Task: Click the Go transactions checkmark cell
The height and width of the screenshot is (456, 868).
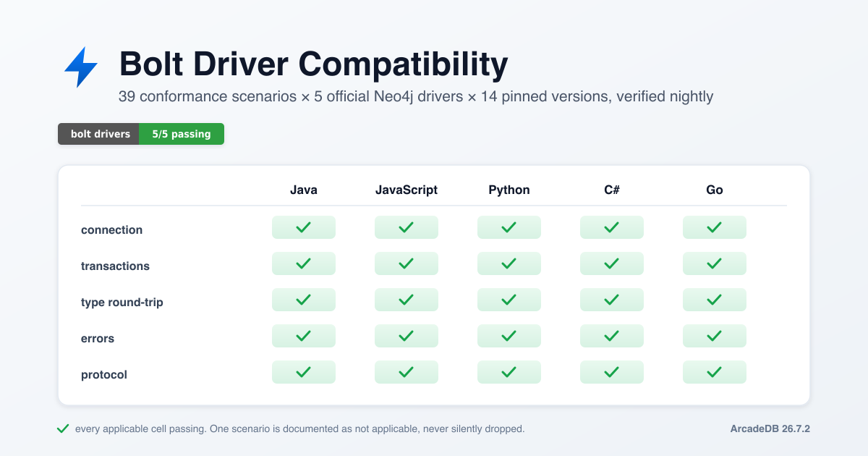Action: 715,263
